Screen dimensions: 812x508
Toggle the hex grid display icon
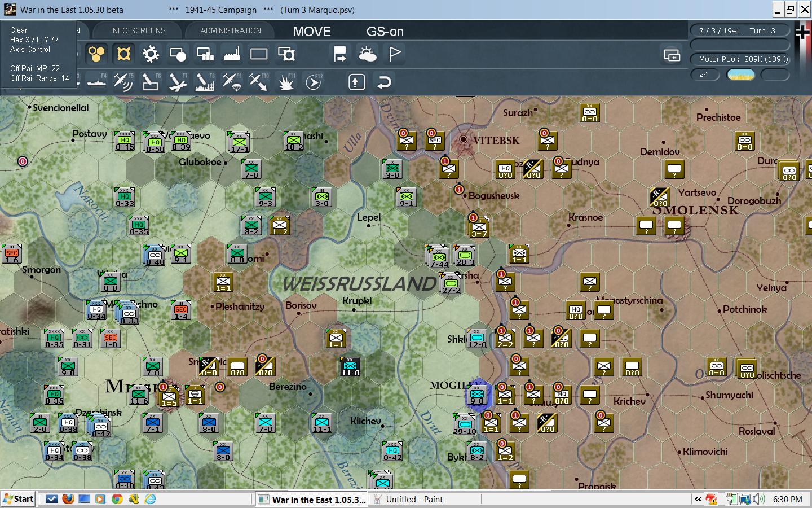click(96, 54)
